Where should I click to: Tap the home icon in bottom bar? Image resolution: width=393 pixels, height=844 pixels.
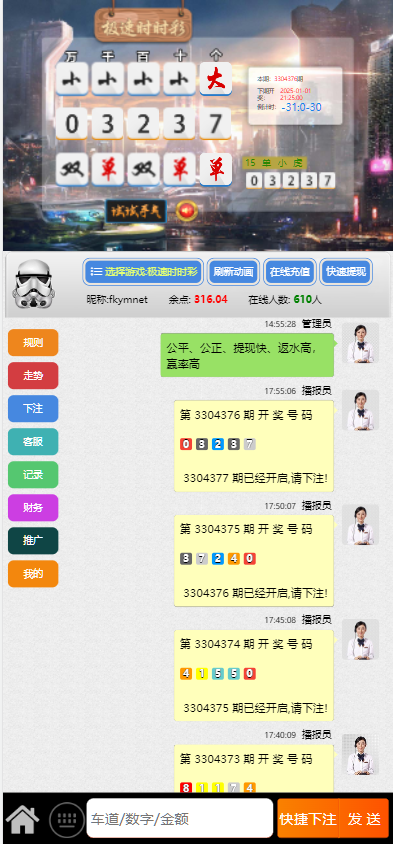pos(23,819)
